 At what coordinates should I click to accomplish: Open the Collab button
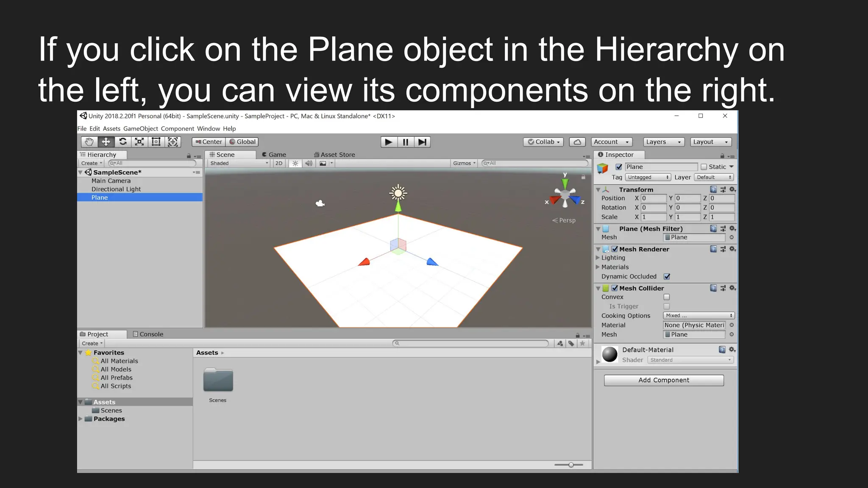click(544, 142)
